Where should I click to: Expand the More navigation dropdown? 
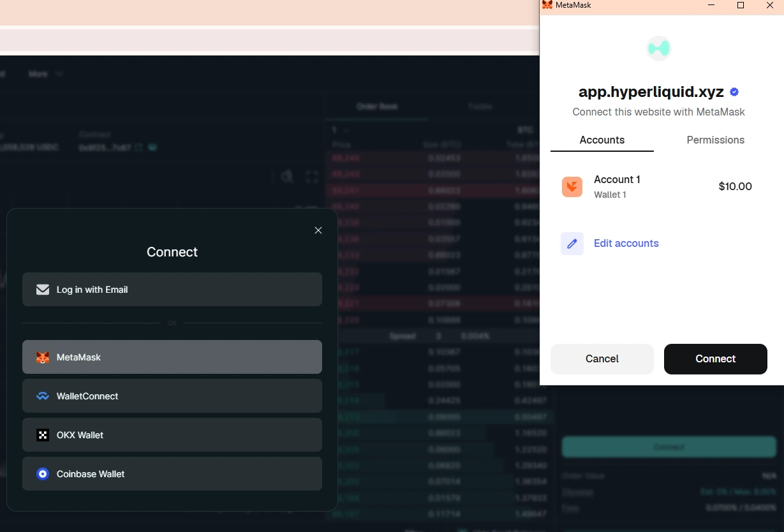(x=45, y=73)
